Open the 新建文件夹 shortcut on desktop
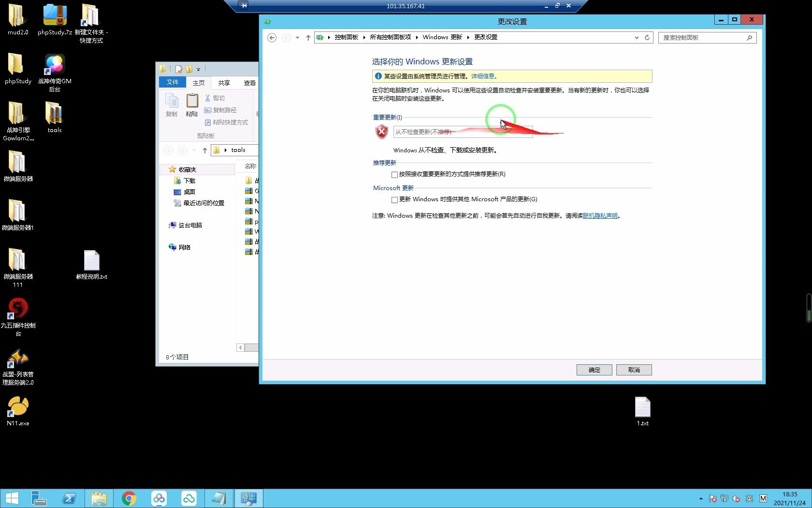 (x=91, y=24)
